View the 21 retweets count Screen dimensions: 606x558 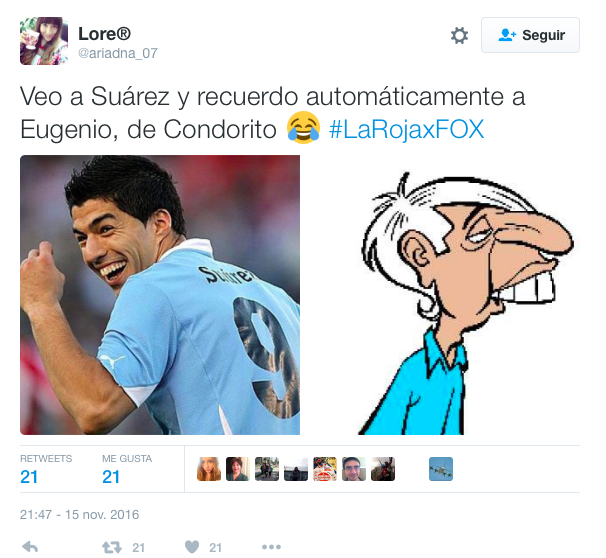point(29,476)
